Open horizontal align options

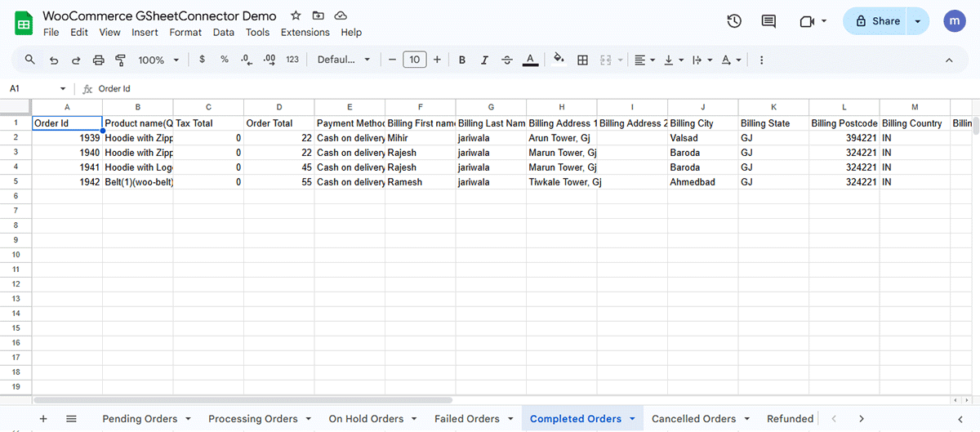[644, 60]
